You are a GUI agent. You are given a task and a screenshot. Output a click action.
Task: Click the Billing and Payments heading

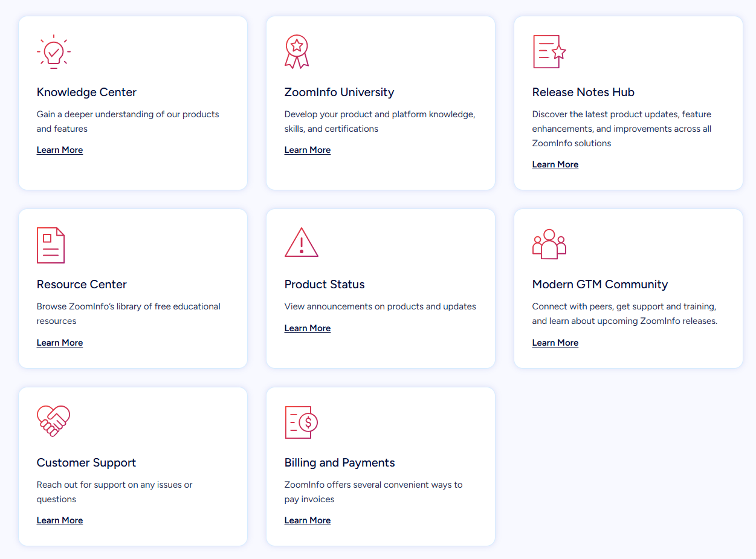point(340,463)
